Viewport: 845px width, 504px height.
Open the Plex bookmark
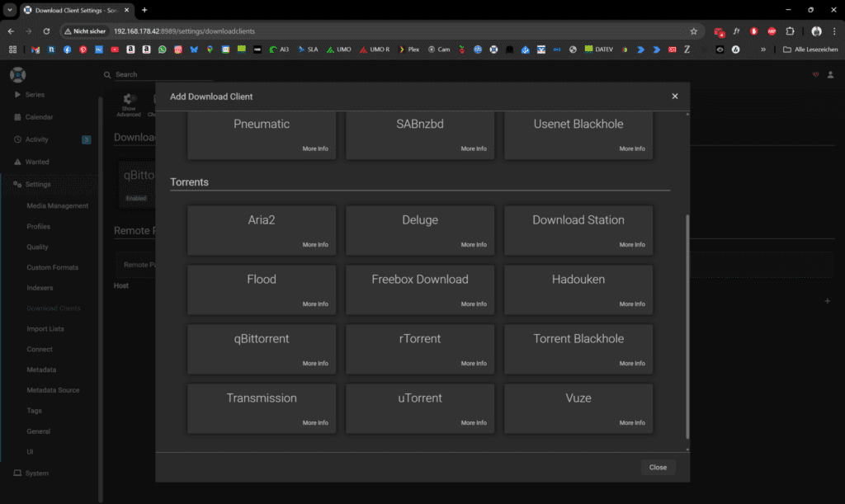click(409, 49)
